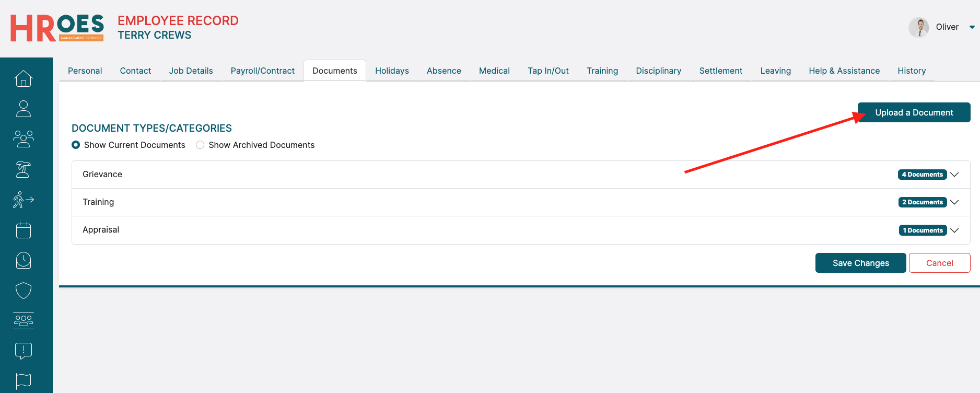
Task: Open the Home icon in the sidebar
Action: pyautogui.click(x=24, y=78)
